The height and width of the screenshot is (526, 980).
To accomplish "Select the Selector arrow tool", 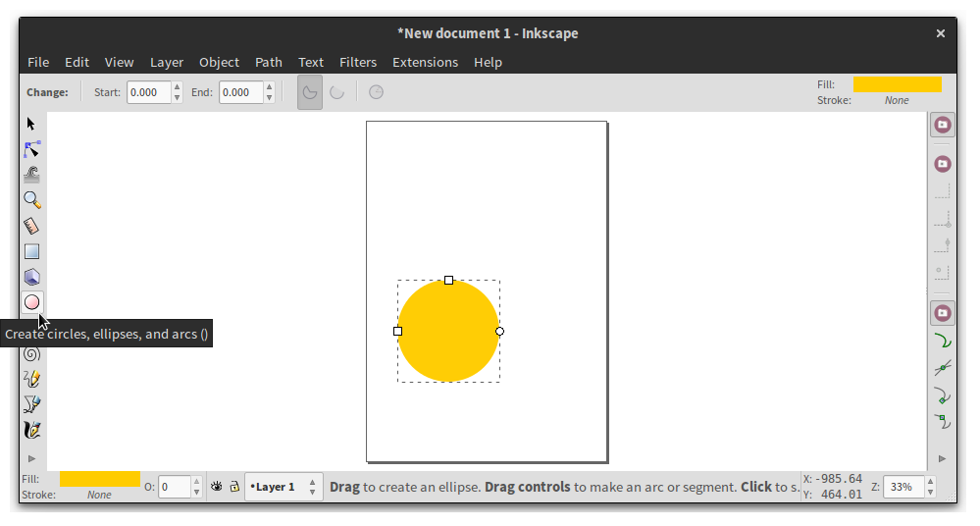I will point(31,124).
